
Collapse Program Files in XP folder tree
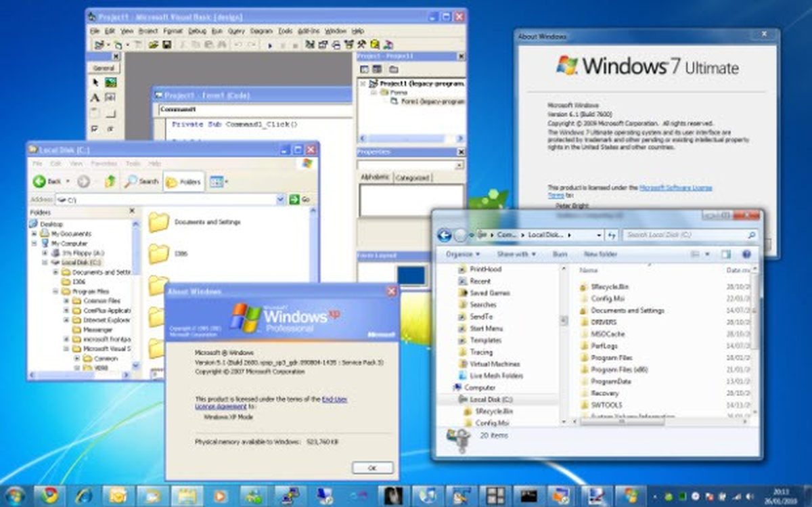[x=56, y=291]
